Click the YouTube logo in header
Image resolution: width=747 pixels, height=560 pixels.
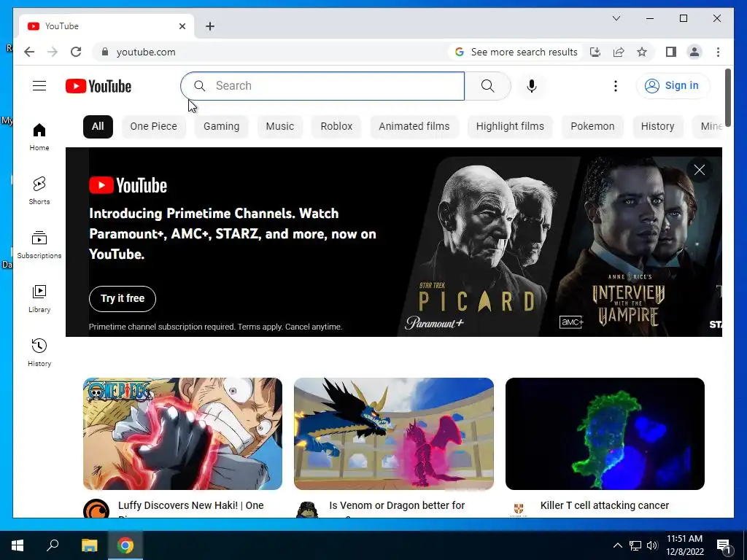tap(98, 86)
